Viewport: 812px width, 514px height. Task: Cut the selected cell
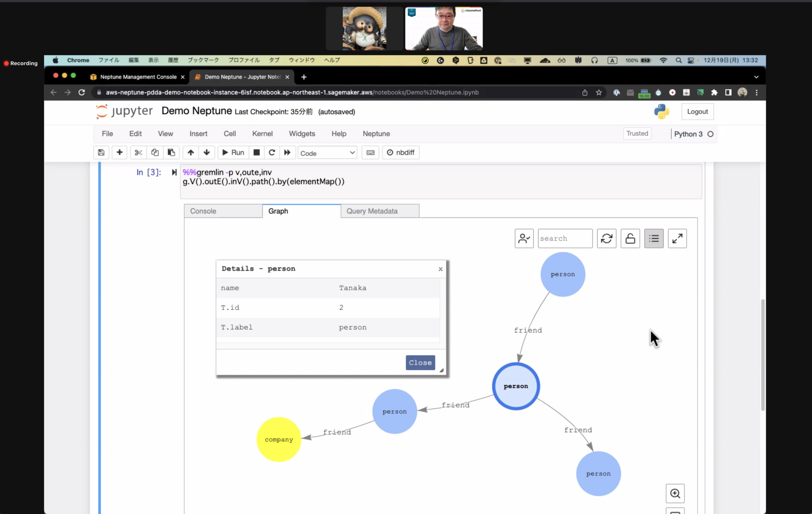coord(138,152)
